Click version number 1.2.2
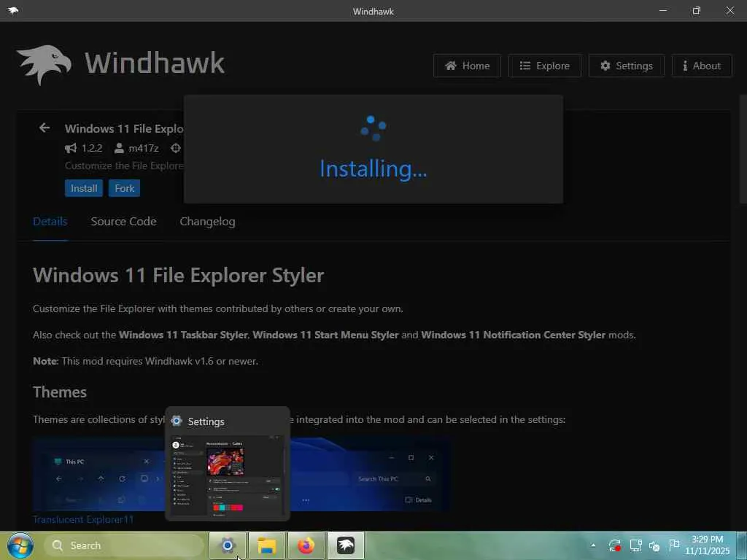The image size is (747, 560). point(92,149)
